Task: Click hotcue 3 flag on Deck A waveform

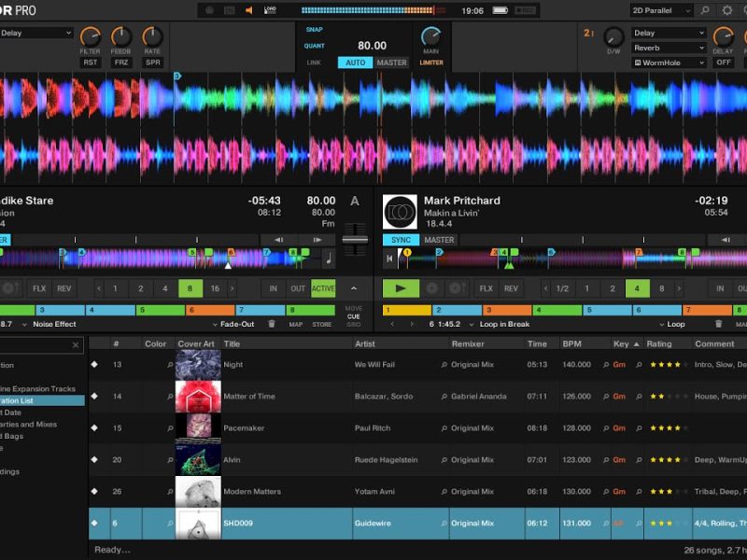Action: tap(176, 76)
